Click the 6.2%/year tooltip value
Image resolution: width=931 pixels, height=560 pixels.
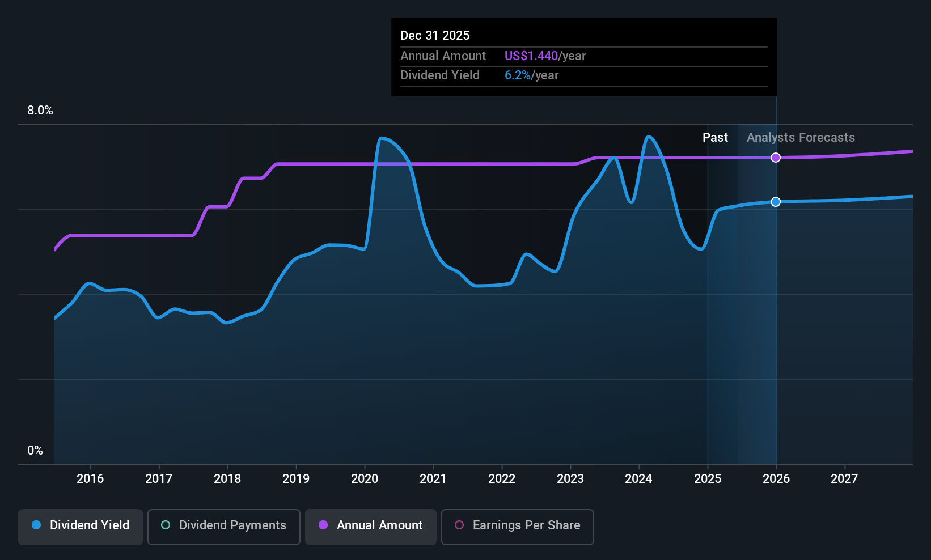pos(531,75)
